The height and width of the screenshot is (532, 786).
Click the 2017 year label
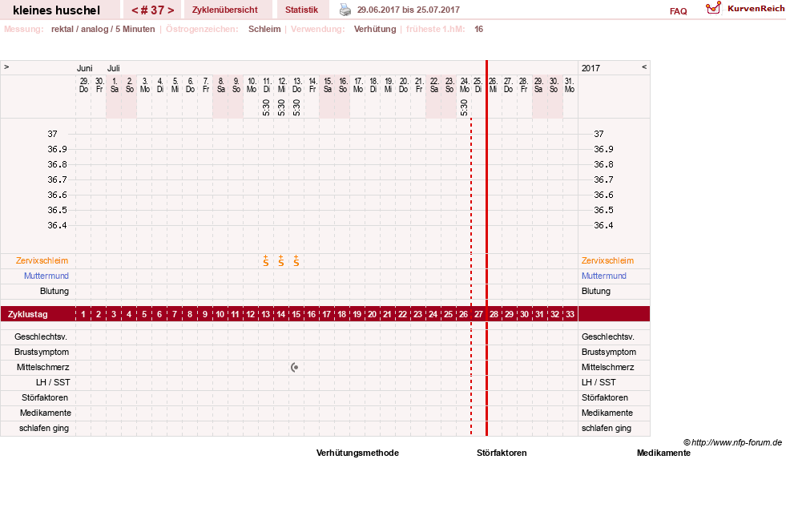pyautogui.click(x=591, y=68)
